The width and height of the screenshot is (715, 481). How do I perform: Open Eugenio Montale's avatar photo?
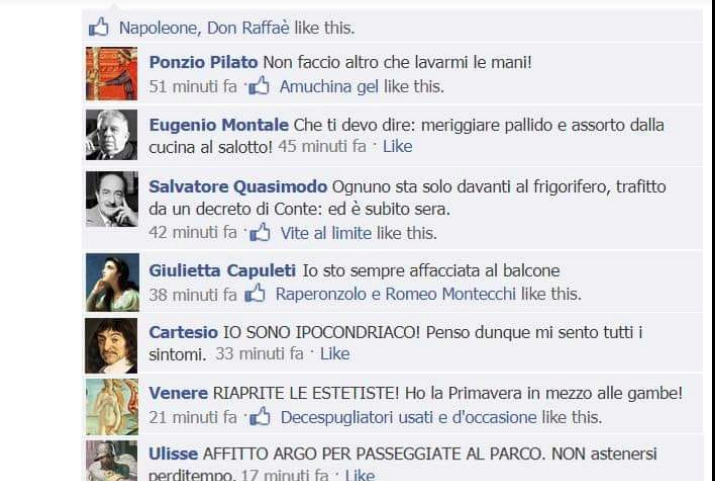(x=112, y=134)
